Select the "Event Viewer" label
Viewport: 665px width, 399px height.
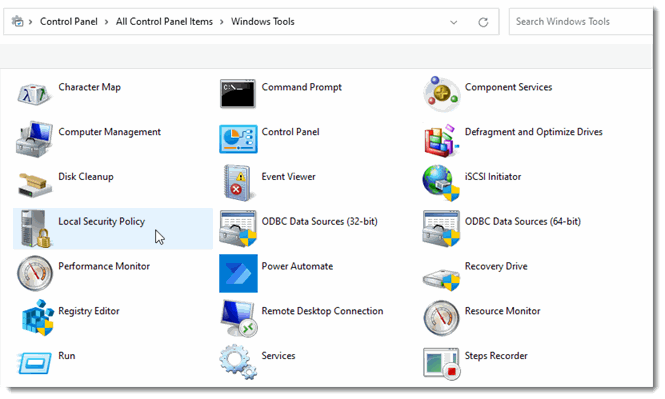(x=288, y=177)
